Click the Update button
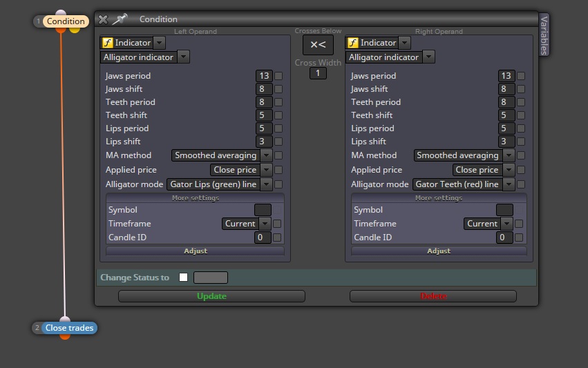Viewport: 588px width, 368px height. [211, 296]
